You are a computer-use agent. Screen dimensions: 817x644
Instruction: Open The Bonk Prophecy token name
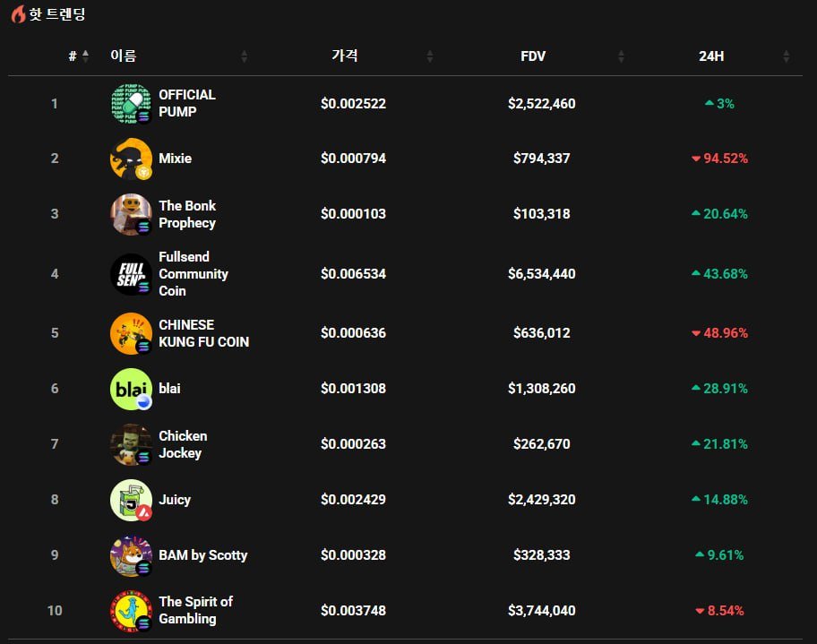point(187,214)
